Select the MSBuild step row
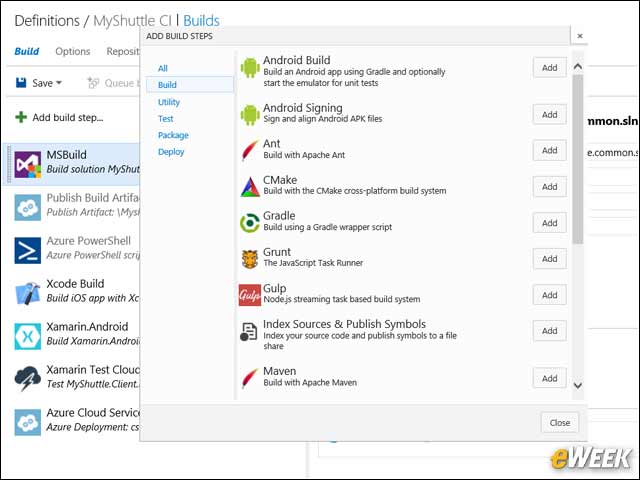This screenshot has width=640, height=480. point(73,164)
